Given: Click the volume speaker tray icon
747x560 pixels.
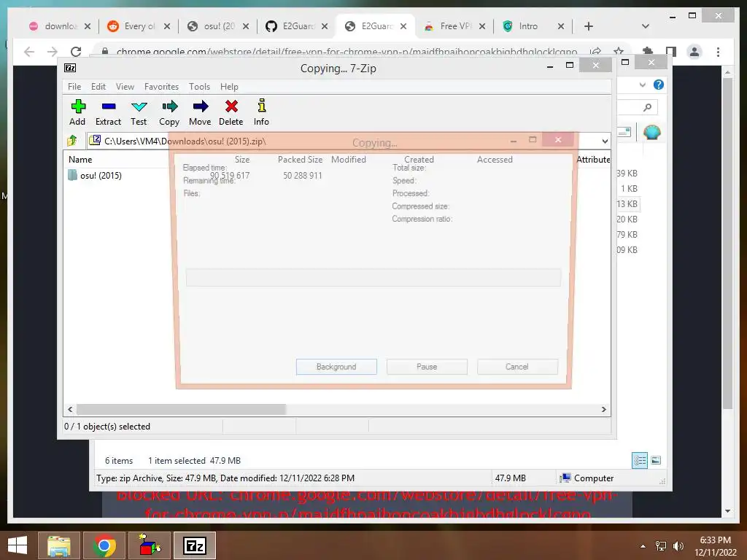Looking at the screenshot, I should coord(678,545).
